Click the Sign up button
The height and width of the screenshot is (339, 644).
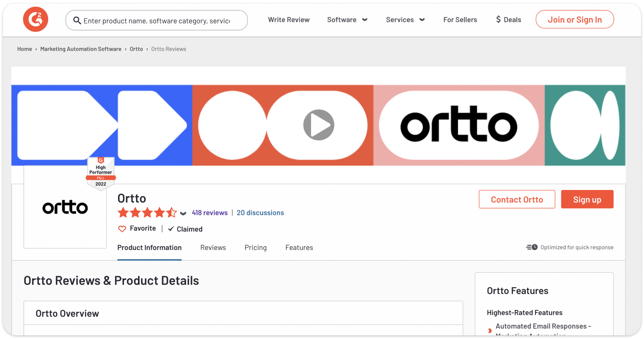coord(587,199)
